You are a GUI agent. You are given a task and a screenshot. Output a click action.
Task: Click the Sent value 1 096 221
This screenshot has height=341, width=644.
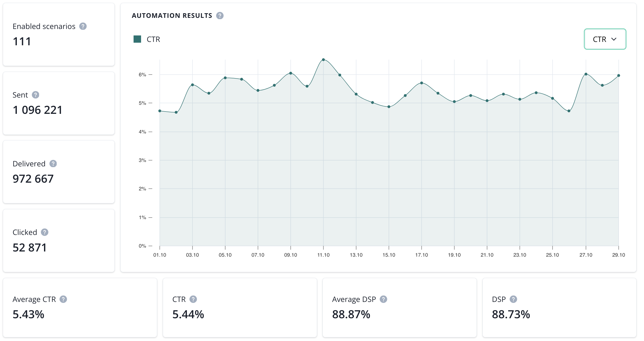click(x=38, y=110)
